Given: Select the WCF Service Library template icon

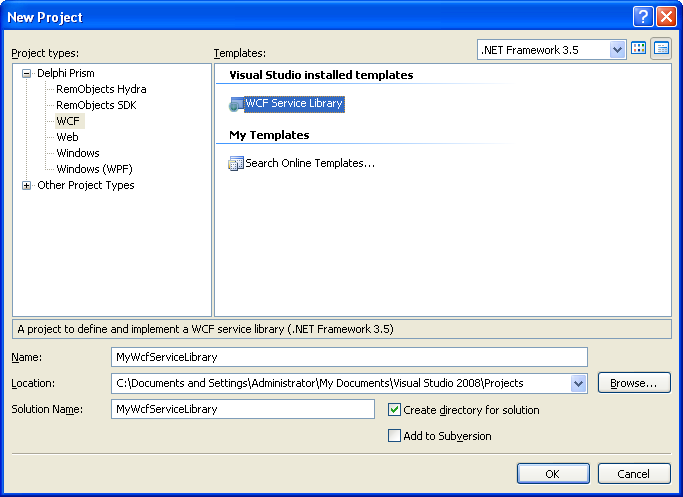Looking at the screenshot, I should coord(236,104).
